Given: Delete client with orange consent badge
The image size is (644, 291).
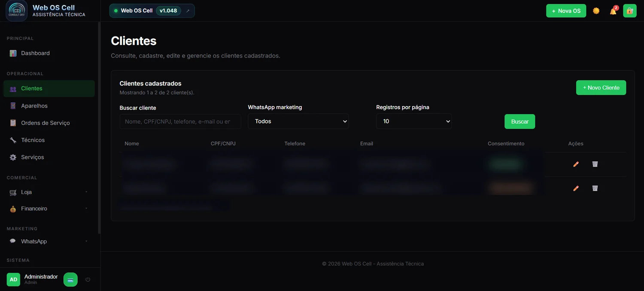Looking at the screenshot, I should pyautogui.click(x=595, y=188).
